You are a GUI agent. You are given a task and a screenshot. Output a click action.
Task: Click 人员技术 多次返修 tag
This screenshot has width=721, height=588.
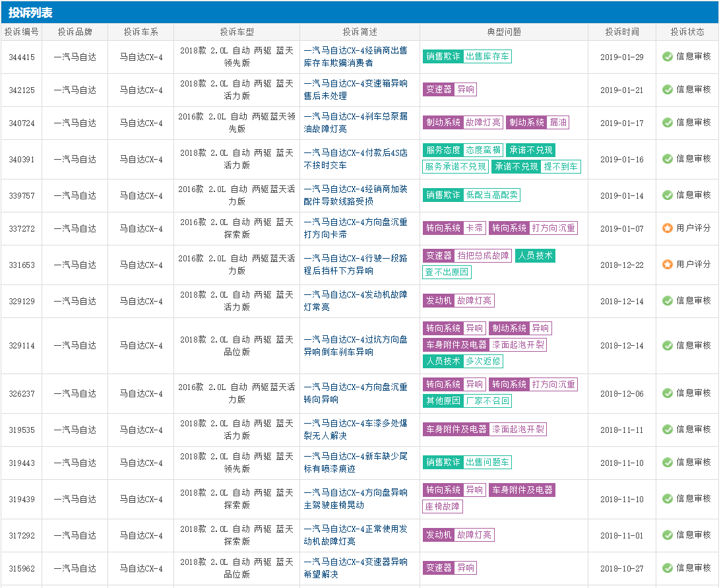[462, 362]
